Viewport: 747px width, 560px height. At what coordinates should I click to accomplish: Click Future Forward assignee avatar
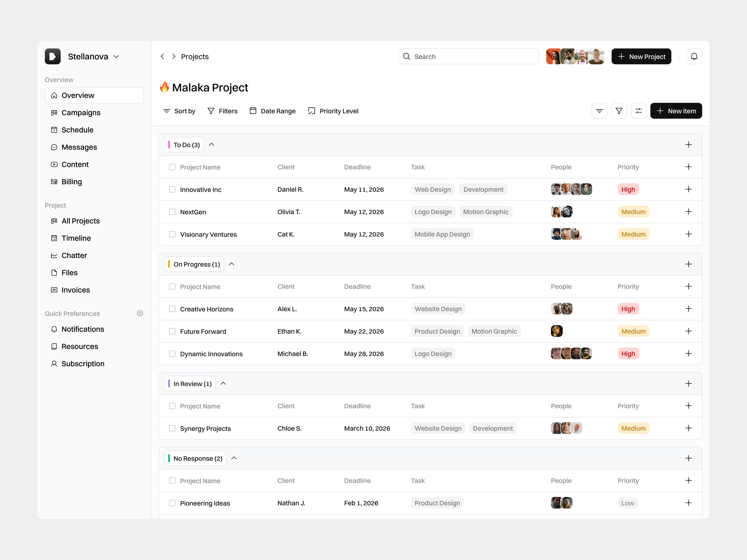557,331
